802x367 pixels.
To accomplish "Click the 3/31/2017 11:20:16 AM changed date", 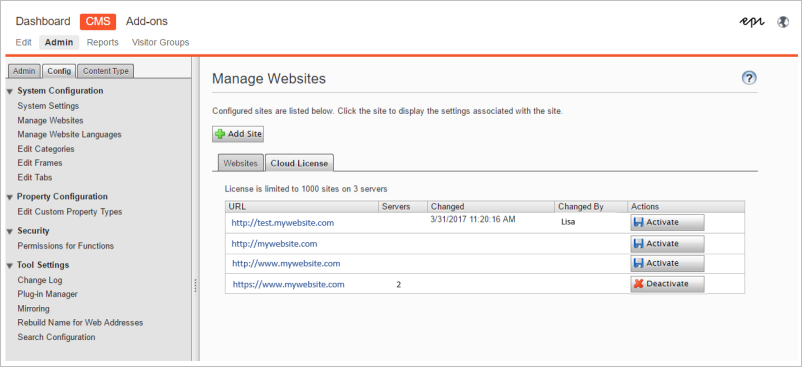I will click(473, 219).
